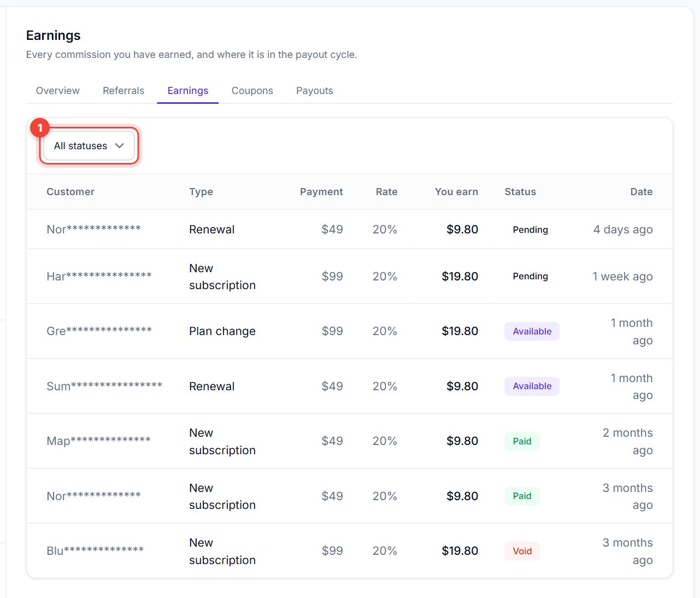This screenshot has height=598, width=700.
Task: Switch to the Overview tab
Action: point(58,91)
